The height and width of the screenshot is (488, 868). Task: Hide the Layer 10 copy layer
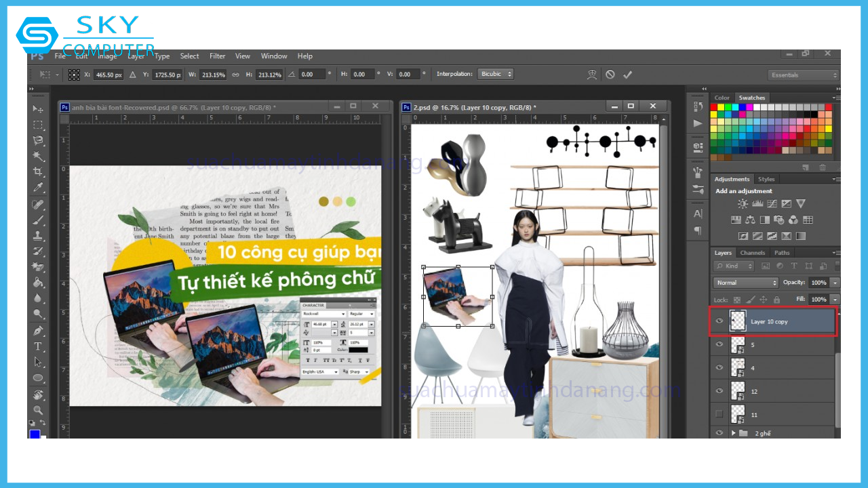tap(719, 321)
